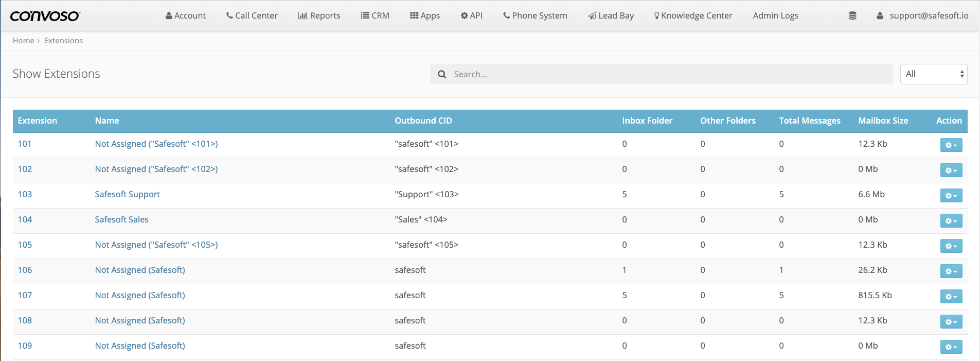Open the Safesoft Support name link
The height and width of the screenshot is (361, 980).
128,195
